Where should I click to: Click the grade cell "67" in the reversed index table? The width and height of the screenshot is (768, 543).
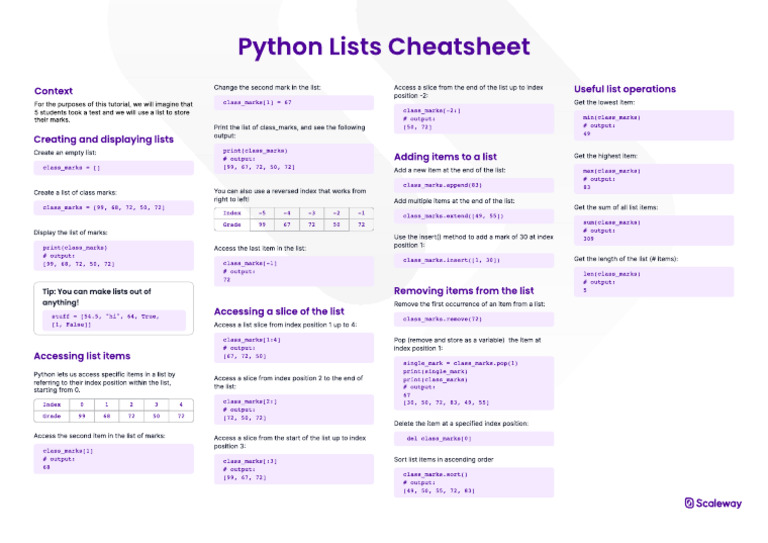click(287, 225)
